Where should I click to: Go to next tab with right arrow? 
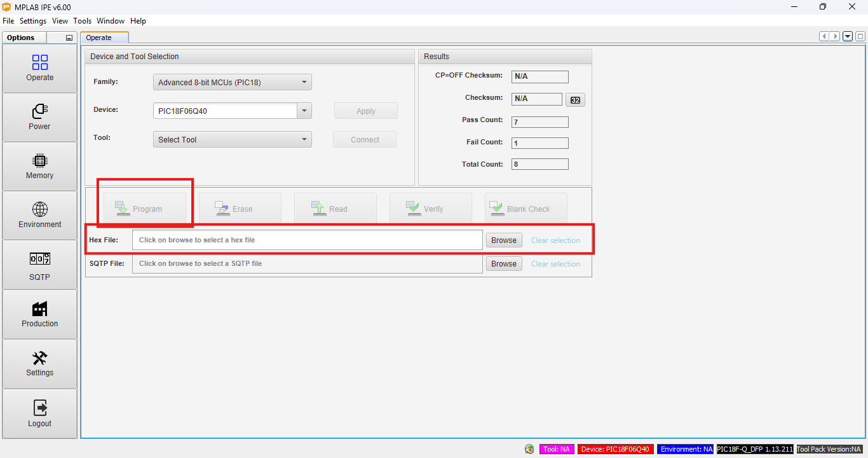[x=835, y=36]
